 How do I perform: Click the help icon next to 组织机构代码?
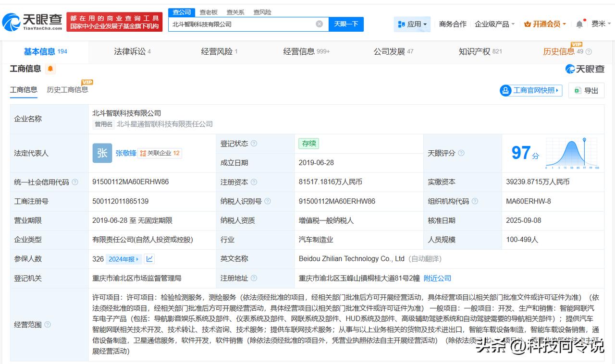tap(474, 201)
